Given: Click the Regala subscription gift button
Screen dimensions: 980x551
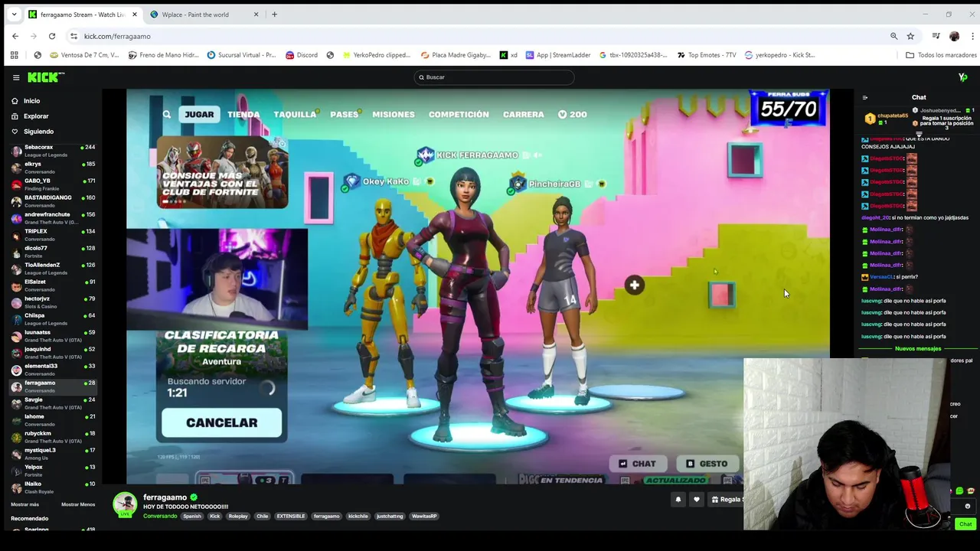Looking at the screenshot, I should [x=726, y=500].
